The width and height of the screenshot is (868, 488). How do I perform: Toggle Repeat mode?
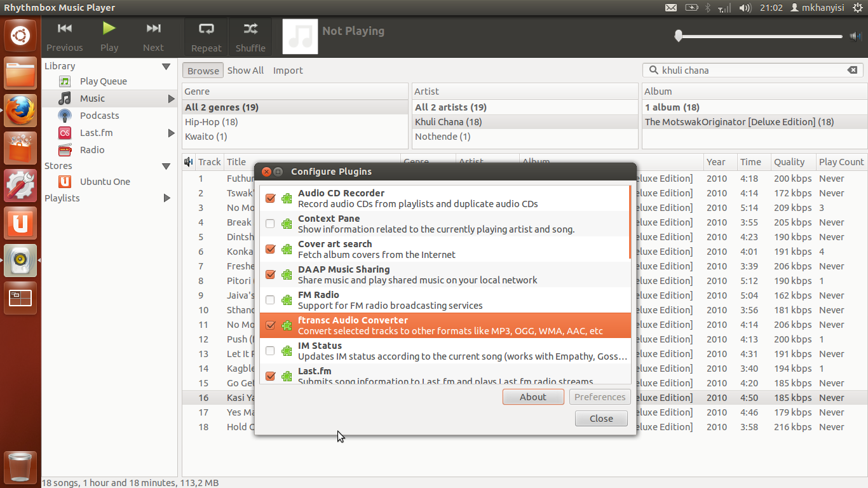(207, 37)
